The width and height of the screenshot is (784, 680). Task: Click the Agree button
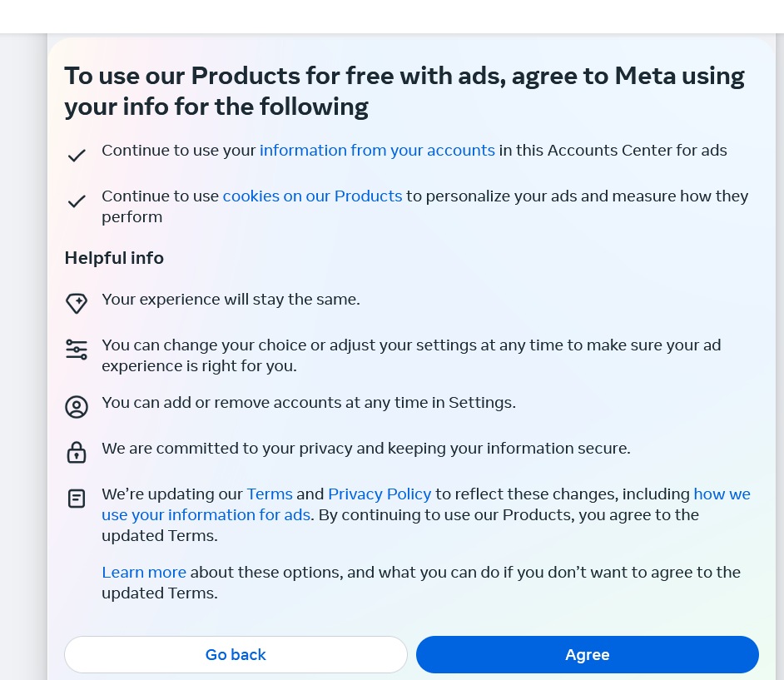[587, 654]
